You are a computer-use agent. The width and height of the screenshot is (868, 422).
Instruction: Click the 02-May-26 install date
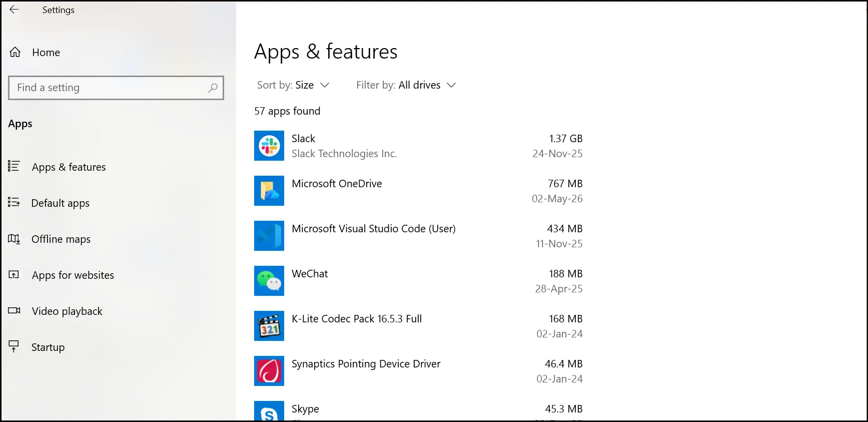click(557, 199)
